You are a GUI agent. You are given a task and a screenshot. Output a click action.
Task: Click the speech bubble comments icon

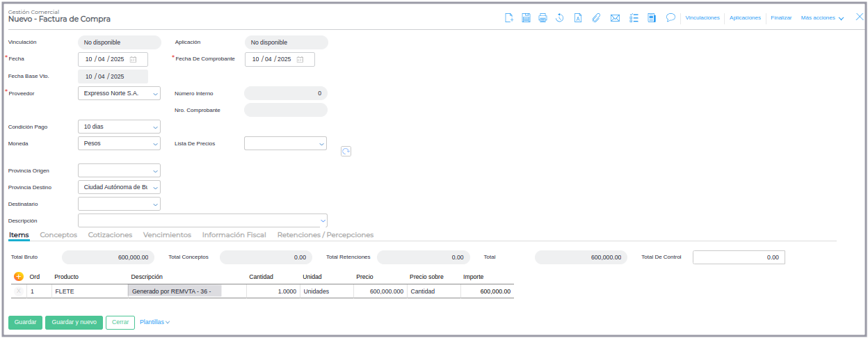tap(670, 18)
